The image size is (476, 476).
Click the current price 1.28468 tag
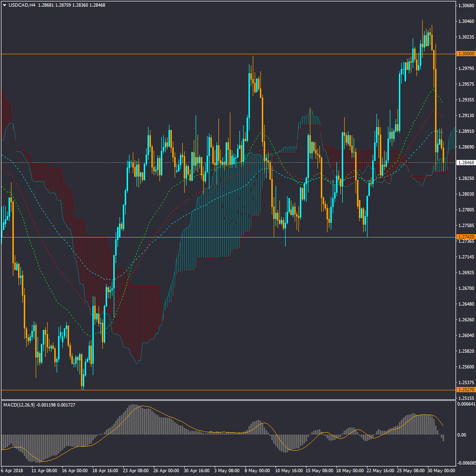coord(466,163)
